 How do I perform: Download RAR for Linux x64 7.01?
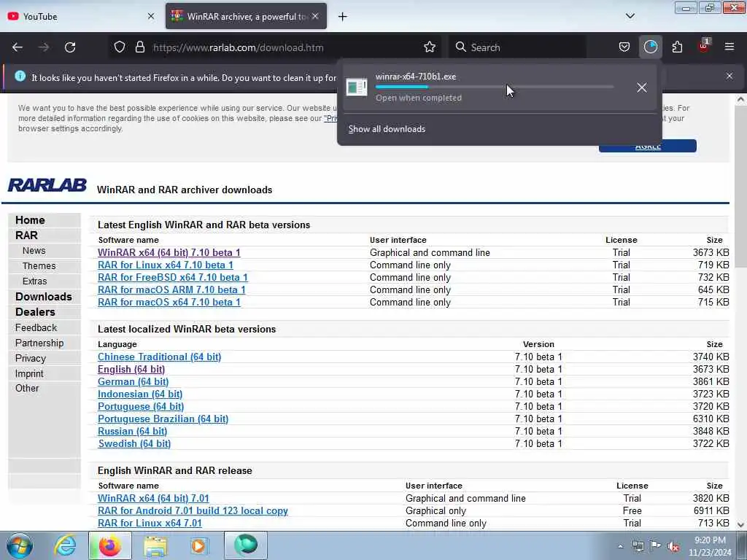[150, 523]
